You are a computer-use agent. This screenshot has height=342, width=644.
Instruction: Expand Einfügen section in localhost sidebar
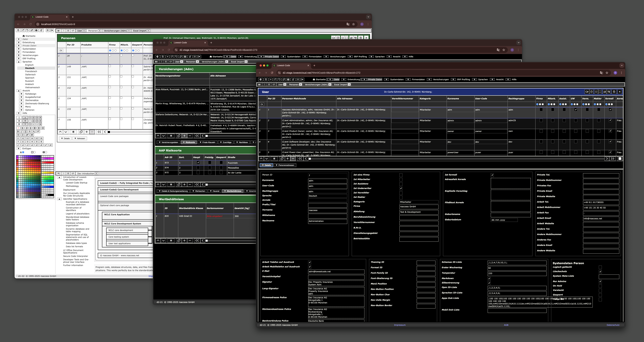[18, 148]
